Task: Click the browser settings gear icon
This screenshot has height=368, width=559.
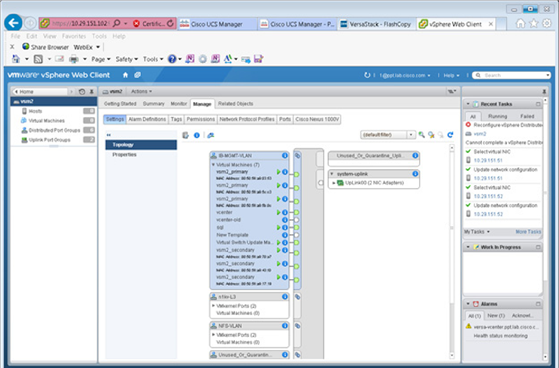Action: [x=547, y=24]
